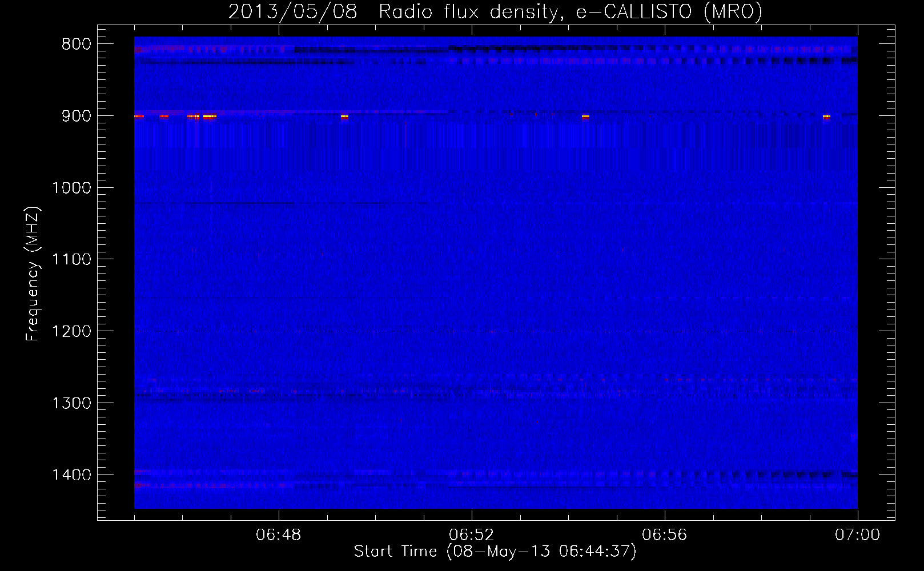Click the '900' frequency tick label
This screenshot has width=924, height=571.
(76, 116)
